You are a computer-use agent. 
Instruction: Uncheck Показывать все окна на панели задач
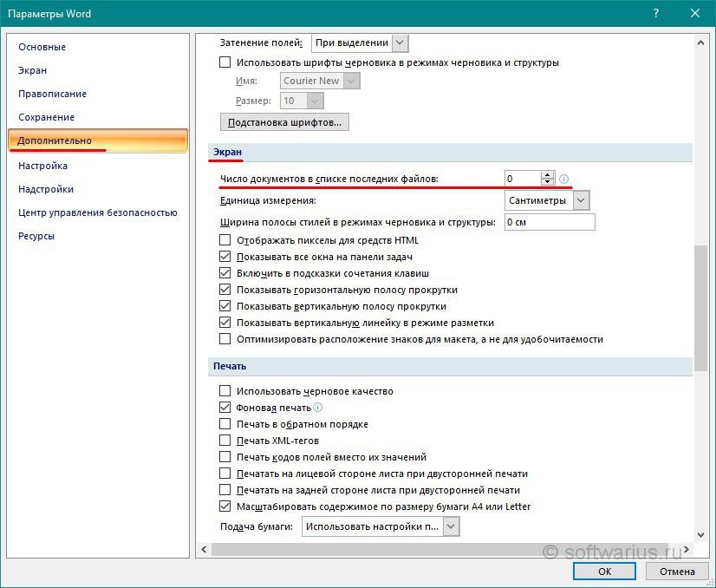pyautogui.click(x=225, y=257)
